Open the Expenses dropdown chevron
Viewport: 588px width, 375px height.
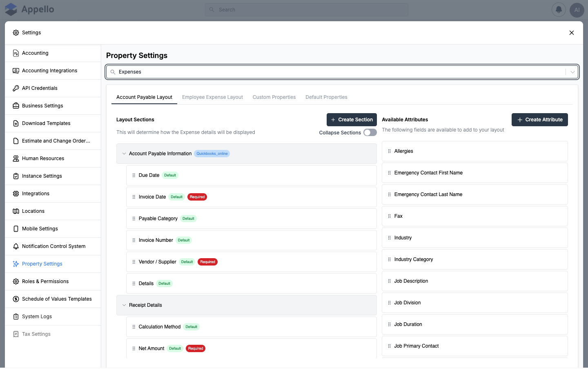click(572, 72)
